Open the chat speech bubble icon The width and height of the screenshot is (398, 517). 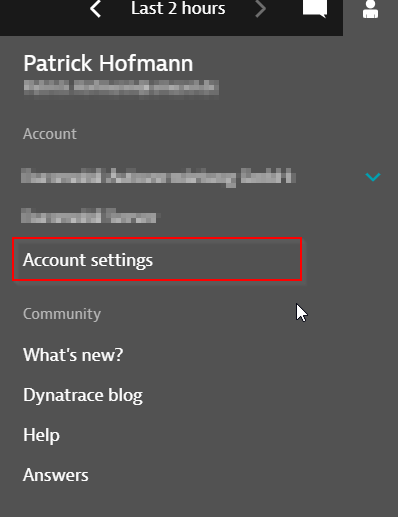point(315,8)
